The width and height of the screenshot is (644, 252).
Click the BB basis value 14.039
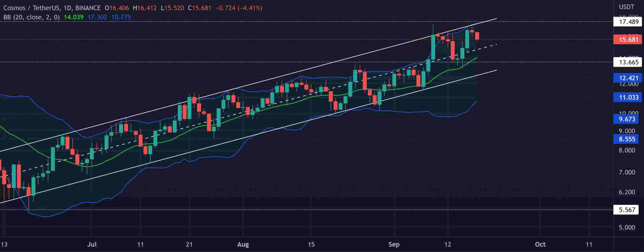coord(74,17)
